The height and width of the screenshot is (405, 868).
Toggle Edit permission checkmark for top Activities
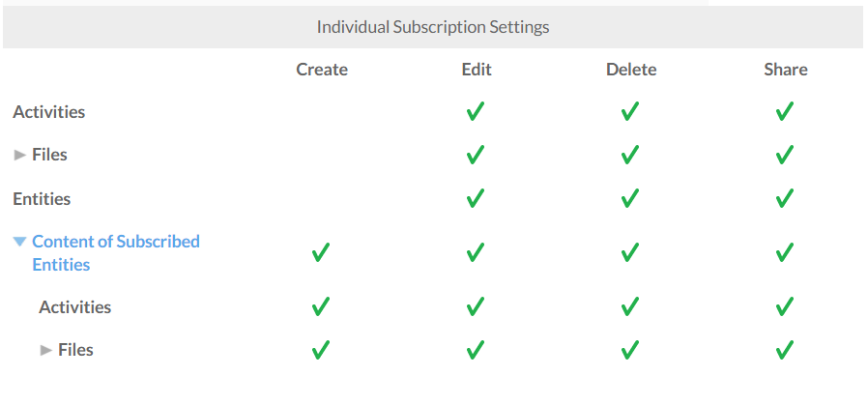coord(475,112)
